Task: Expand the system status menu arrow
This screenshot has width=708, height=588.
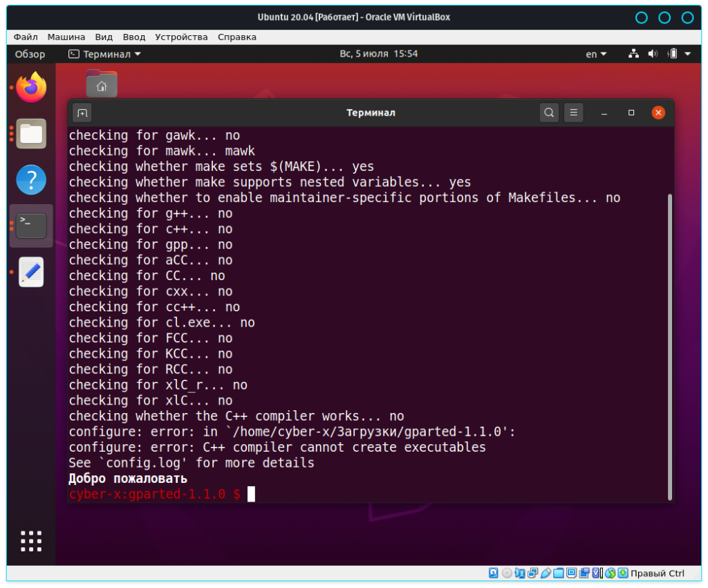Action: [687, 54]
